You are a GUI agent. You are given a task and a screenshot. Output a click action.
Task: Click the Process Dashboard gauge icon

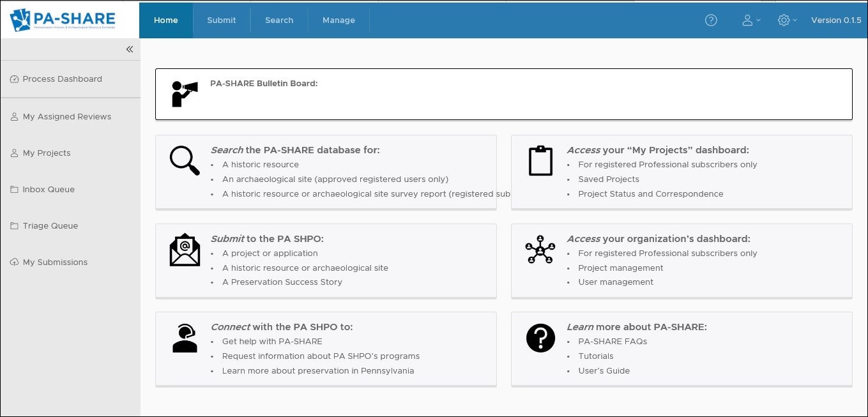[x=15, y=79]
